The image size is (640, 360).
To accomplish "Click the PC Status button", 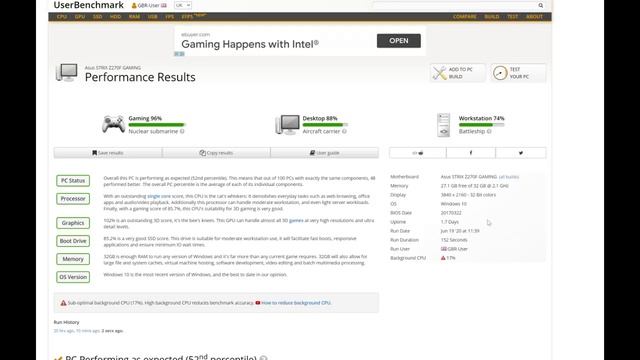I will coord(73,180).
